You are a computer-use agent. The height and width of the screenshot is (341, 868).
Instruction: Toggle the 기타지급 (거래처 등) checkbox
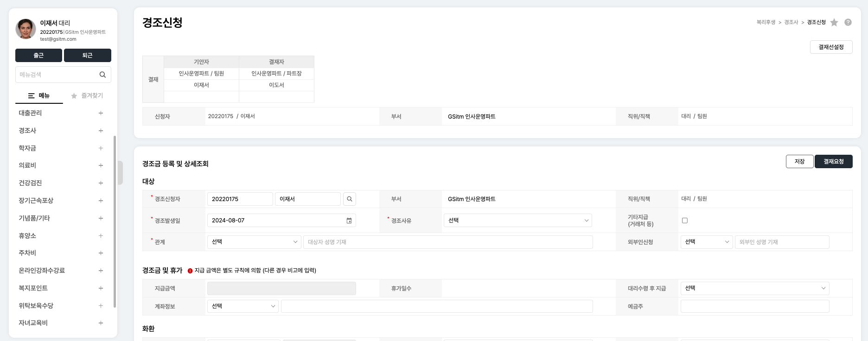[x=684, y=221]
